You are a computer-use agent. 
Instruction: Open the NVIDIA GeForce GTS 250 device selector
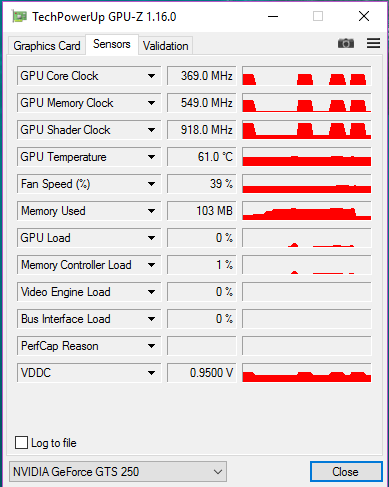tap(118, 472)
